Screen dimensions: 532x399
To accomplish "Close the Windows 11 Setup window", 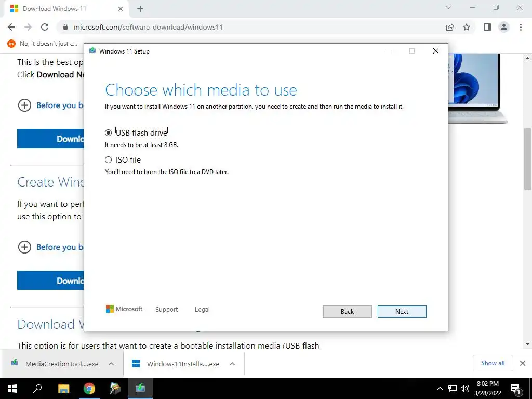I will [436, 51].
